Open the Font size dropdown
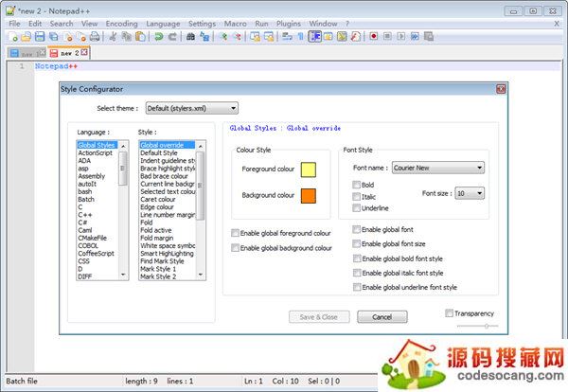568x392 pixels. tap(470, 193)
